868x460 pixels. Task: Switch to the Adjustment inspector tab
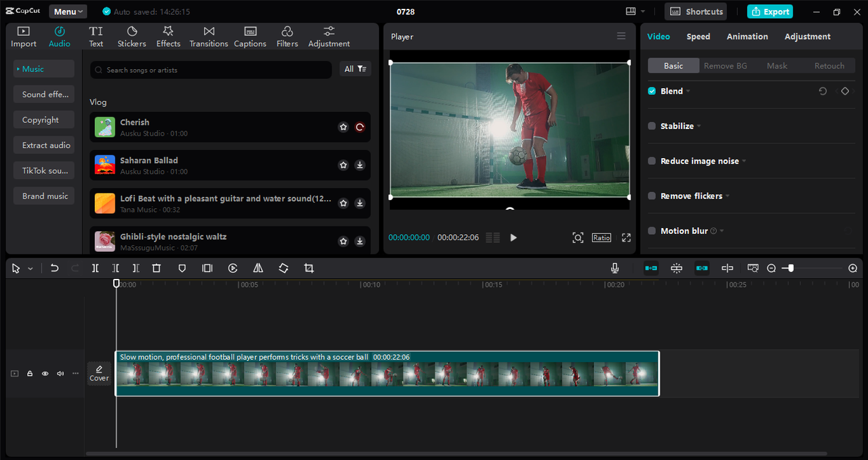tap(808, 37)
